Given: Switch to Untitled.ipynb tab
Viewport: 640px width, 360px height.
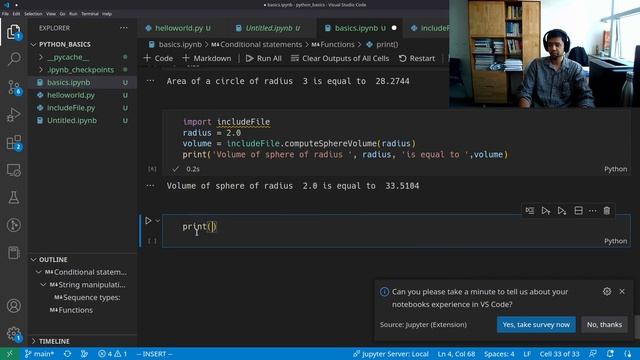Looking at the screenshot, I should 268,28.
